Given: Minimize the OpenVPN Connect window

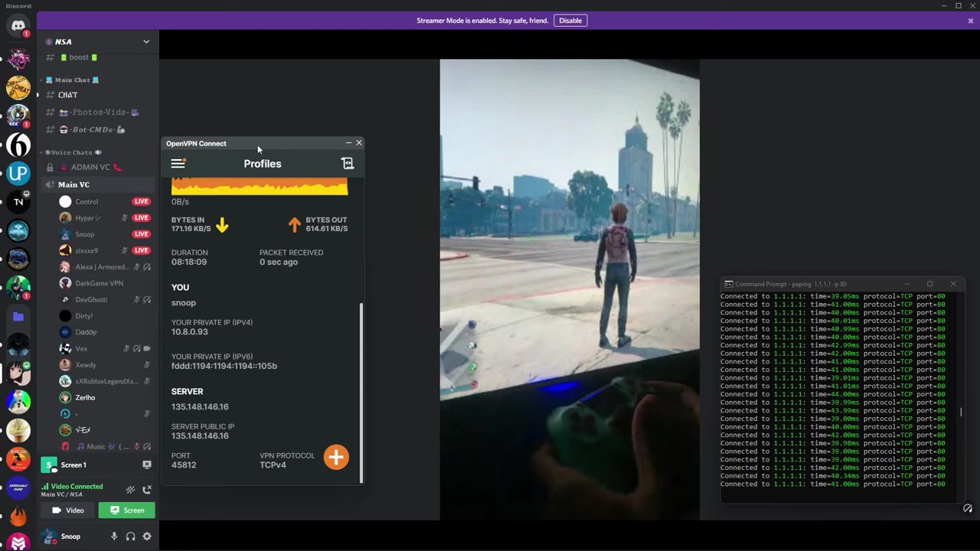Looking at the screenshot, I should (348, 143).
